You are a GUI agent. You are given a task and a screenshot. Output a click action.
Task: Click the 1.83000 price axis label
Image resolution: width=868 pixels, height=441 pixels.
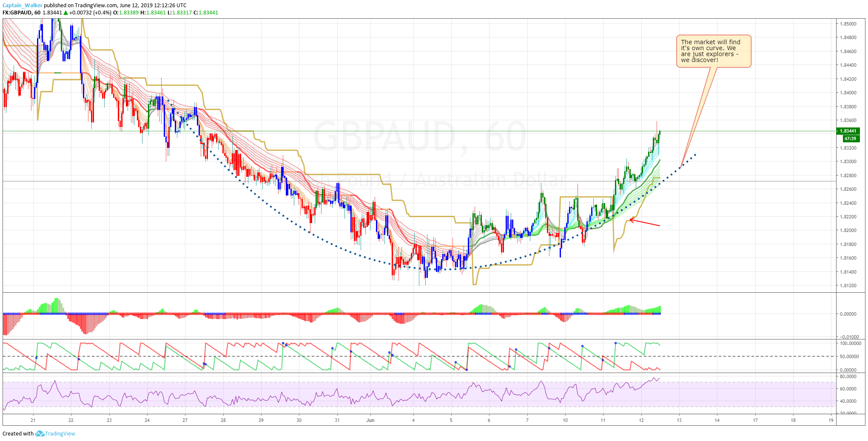pyautogui.click(x=848, y=161)
